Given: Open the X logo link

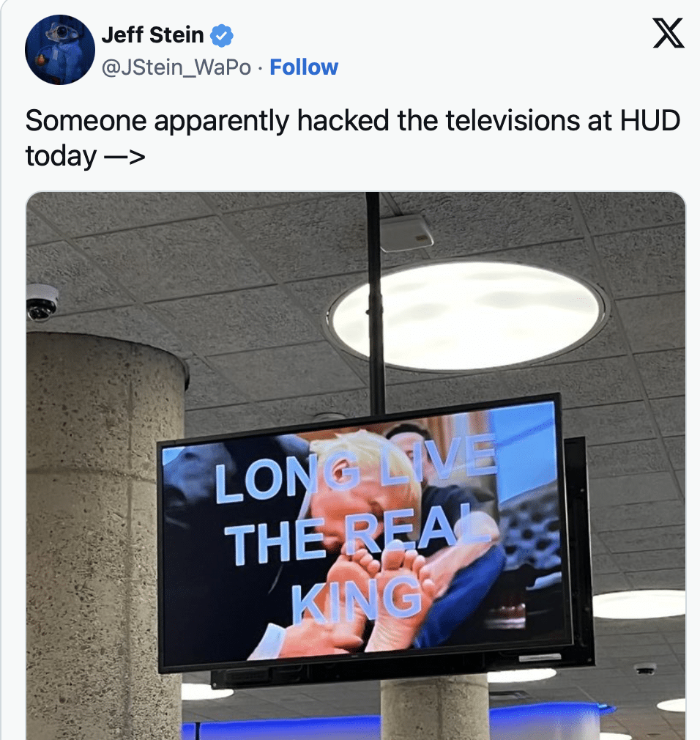Looking at the screenshot, I should click(x=669, y=33).
